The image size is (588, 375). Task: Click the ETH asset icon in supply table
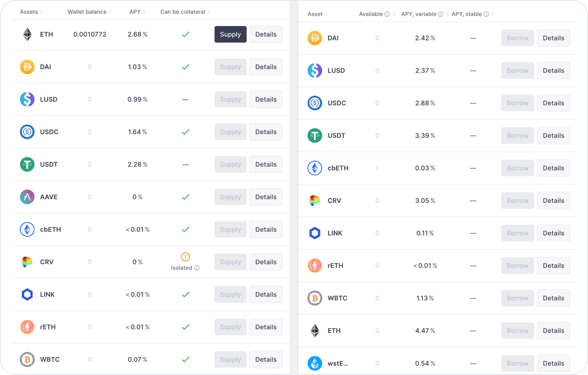pos(27,34)
